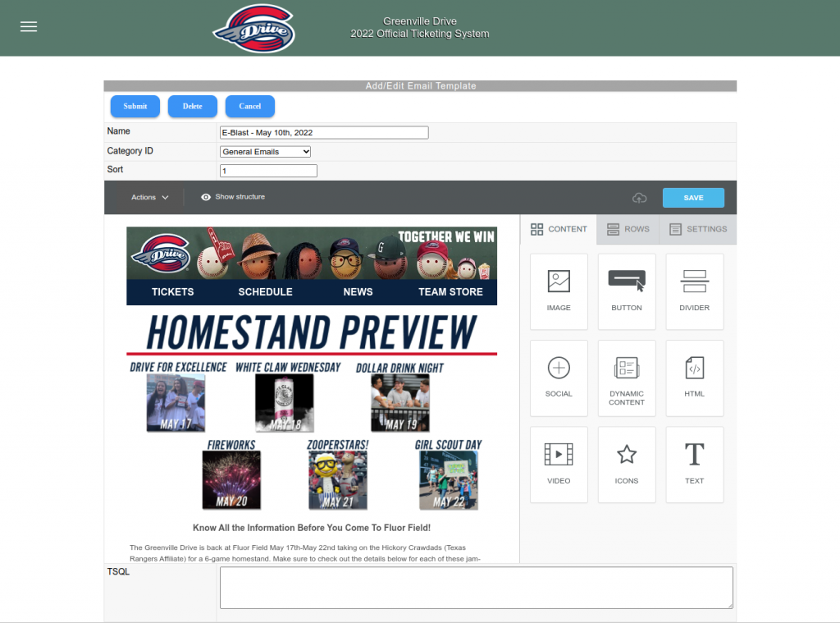The width and height of the screenshot is (840, 623).
Task: Open the hamburger menu
Action: [x=29, y=27]
